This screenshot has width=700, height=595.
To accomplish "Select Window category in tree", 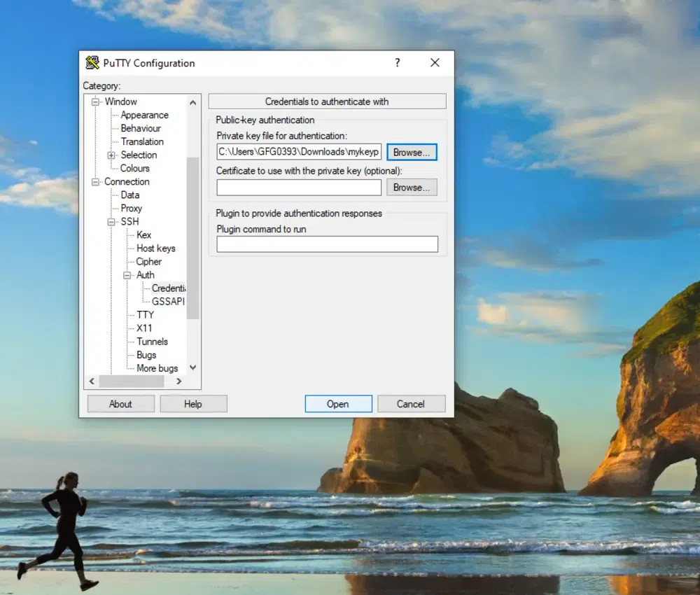I will pyautogui.click(x=121, y=101).
